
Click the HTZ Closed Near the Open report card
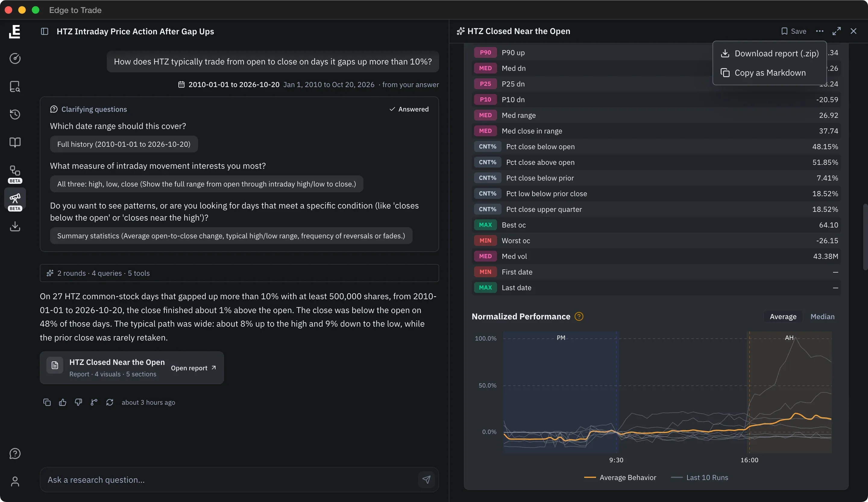point(132,368)
